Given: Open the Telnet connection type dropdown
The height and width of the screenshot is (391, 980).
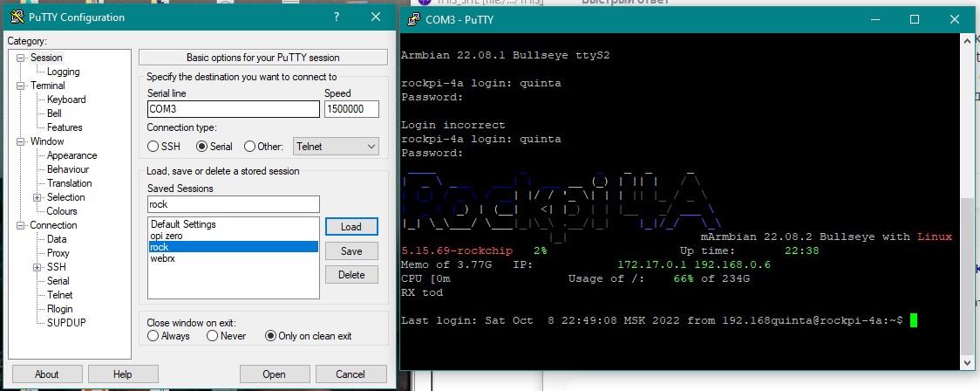Looking at the screenshot, I should pos(336,147).
